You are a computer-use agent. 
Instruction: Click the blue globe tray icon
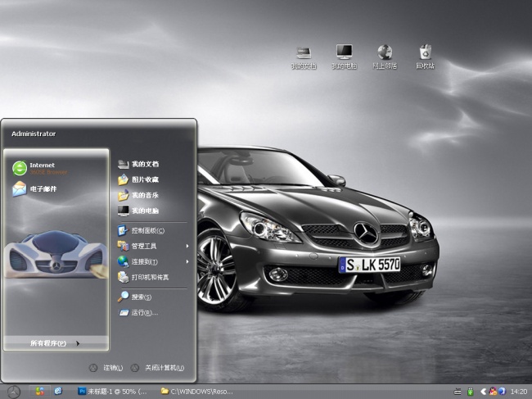coord(503,392)
